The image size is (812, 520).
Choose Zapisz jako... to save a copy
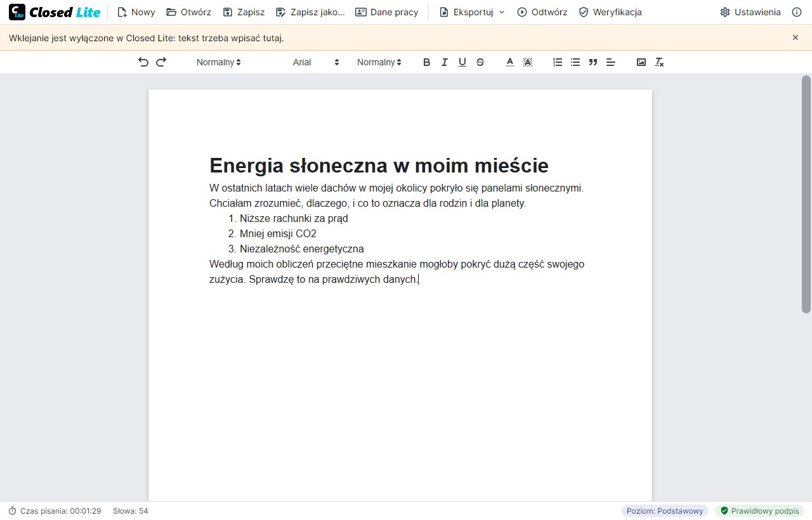pyautogui.click(x=310, y=12)
